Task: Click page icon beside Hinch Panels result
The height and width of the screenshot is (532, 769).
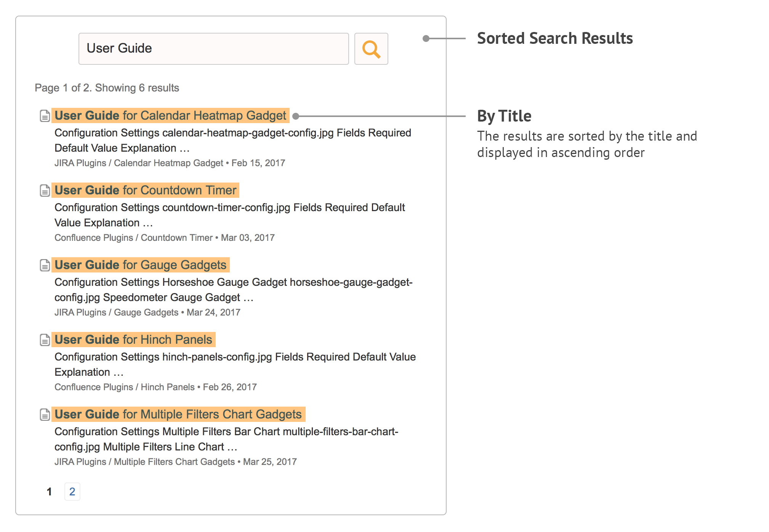Action: tap(45, 340)
